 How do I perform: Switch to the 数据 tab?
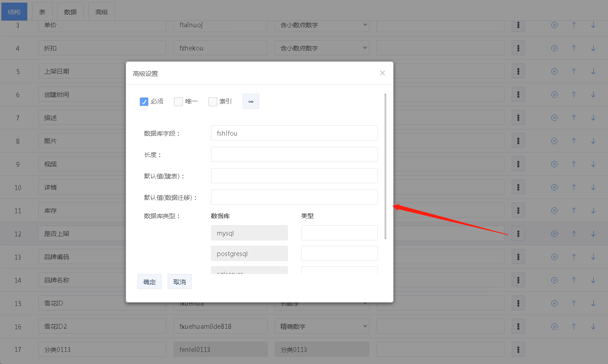(70, 12)
